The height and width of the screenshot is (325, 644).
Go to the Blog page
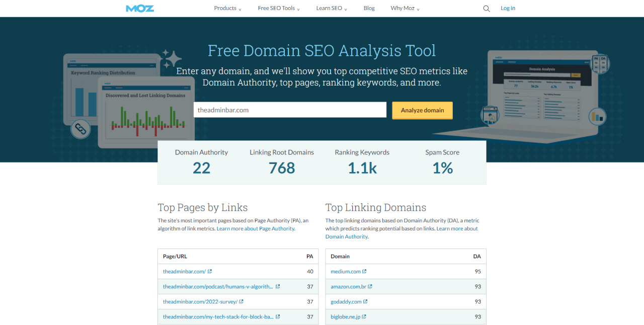[369, 8]
